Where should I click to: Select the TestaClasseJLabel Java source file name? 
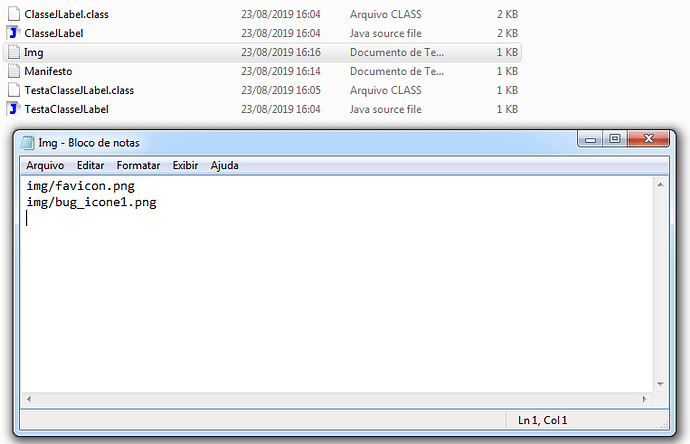[x=66, y=109]
